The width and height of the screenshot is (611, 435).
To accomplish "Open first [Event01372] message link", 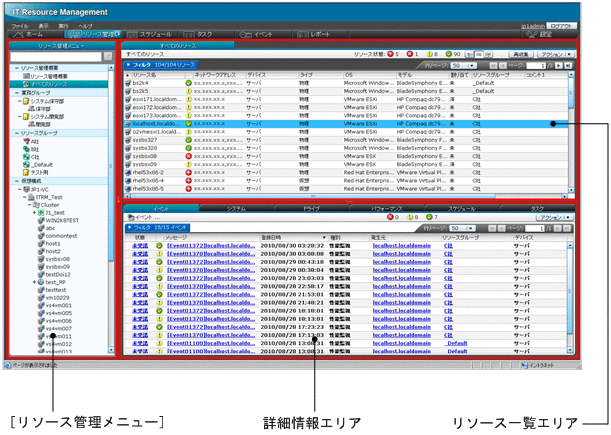I will click(211, 246).
